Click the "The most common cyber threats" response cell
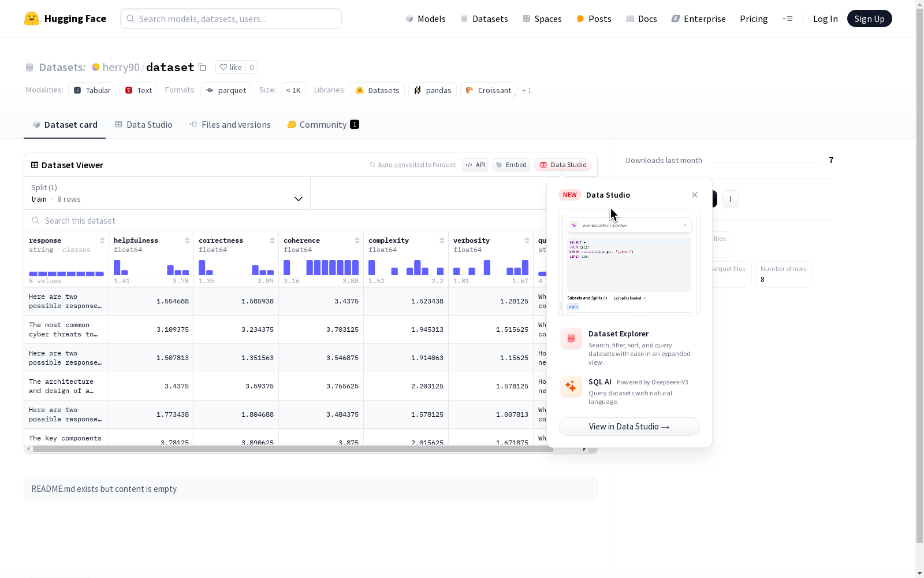 coord(66,329)
